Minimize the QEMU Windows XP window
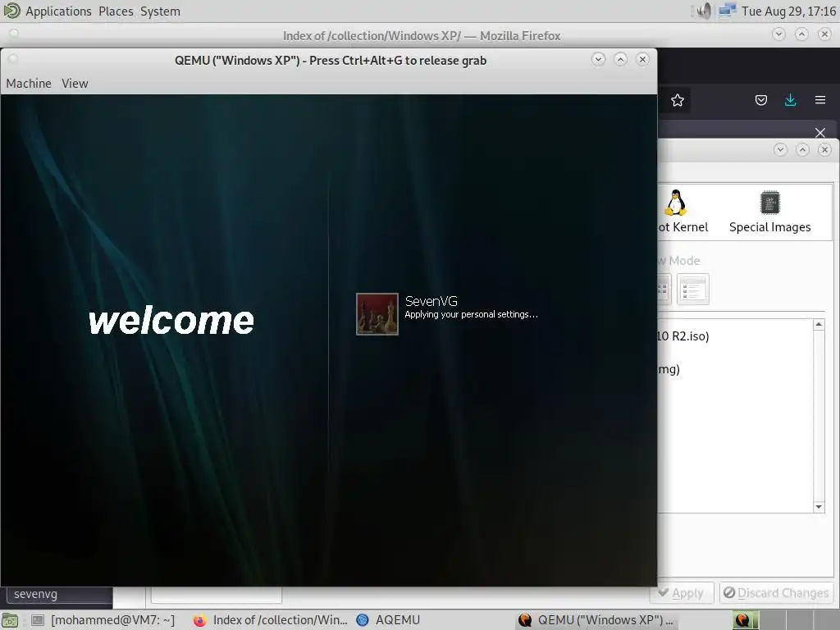 (x=598, y=59)
